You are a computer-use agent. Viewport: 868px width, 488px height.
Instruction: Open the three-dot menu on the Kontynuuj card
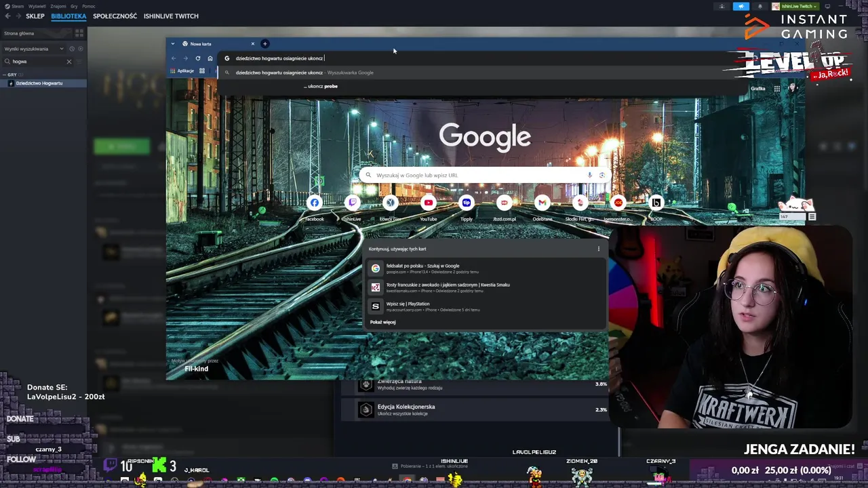[x=598, y=249]
